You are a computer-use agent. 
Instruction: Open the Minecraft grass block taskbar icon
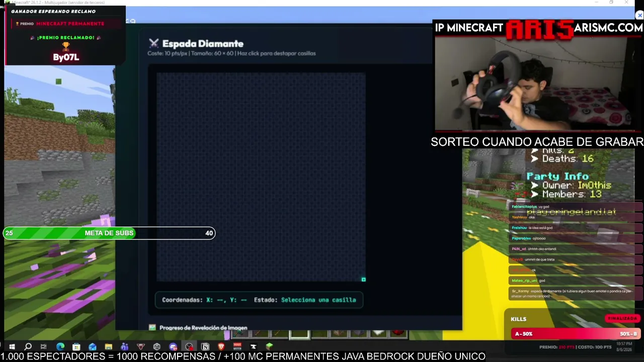coord(270,346)
